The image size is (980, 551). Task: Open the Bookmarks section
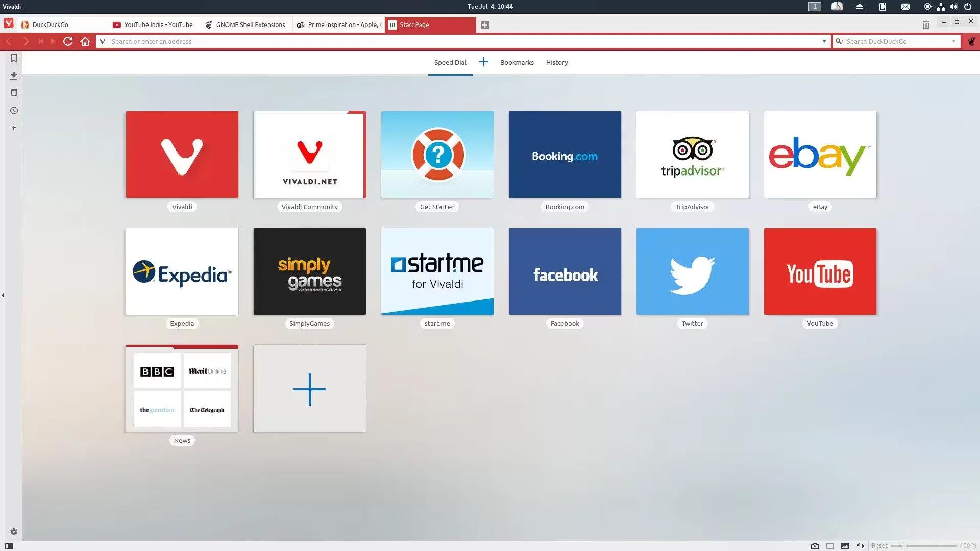[517, 62]
